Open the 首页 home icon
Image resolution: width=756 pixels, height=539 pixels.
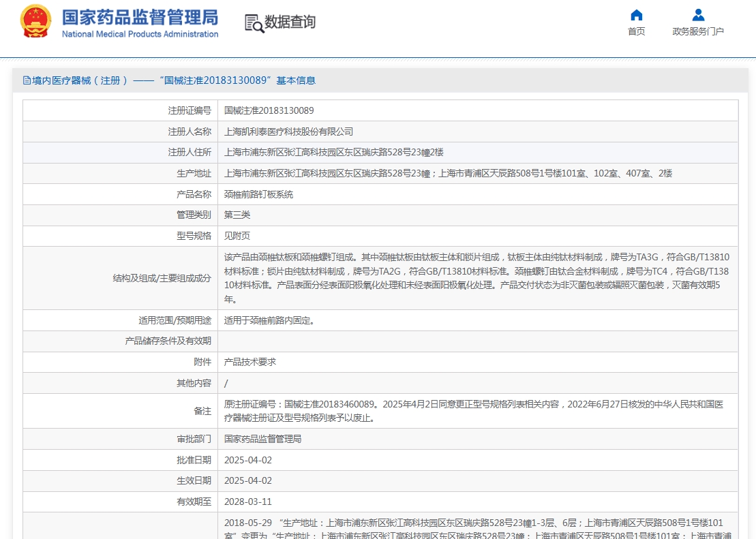click(x=637, y=16)
